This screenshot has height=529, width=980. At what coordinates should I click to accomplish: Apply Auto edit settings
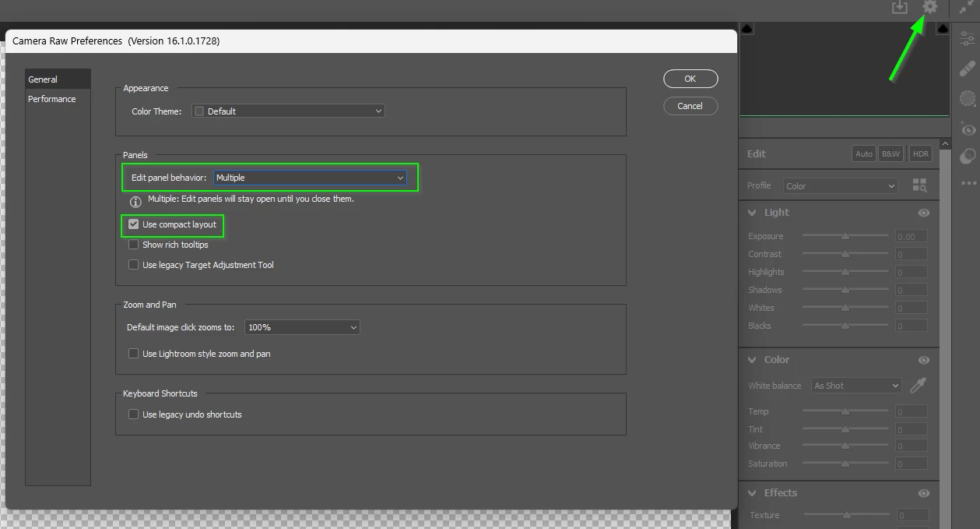864,154
